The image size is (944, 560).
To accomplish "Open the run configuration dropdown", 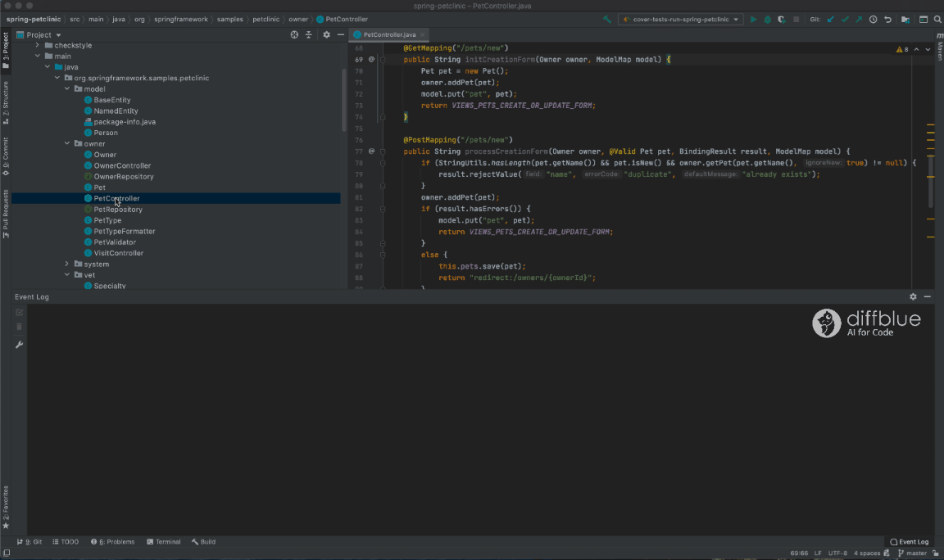I will tap(680, 20).
